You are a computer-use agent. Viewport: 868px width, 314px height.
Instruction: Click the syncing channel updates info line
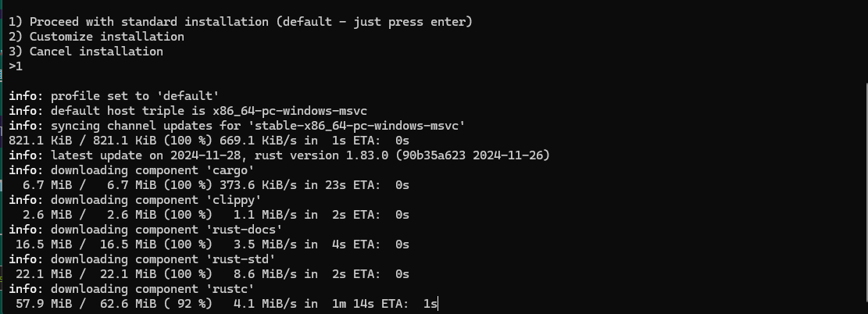(x=237, y=126)
